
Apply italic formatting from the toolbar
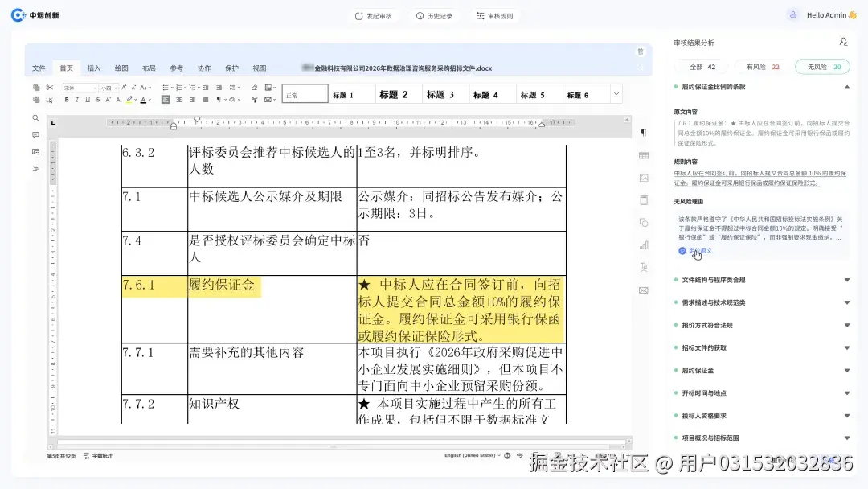[x=76, y=100]
